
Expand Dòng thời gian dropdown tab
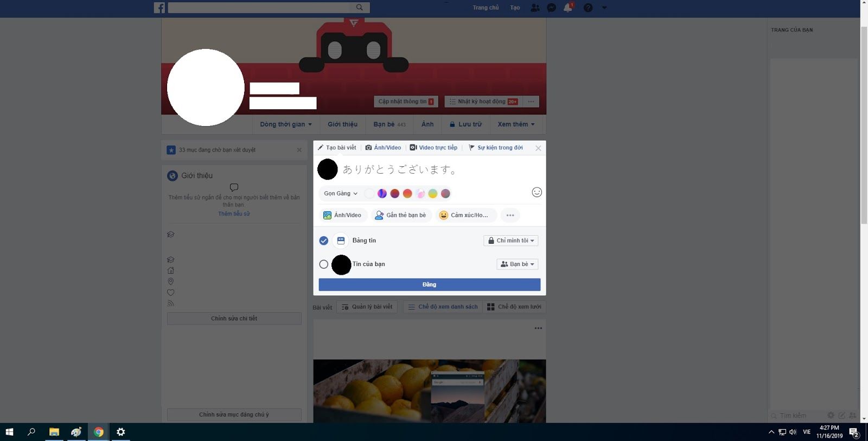(x=286, y=124)
